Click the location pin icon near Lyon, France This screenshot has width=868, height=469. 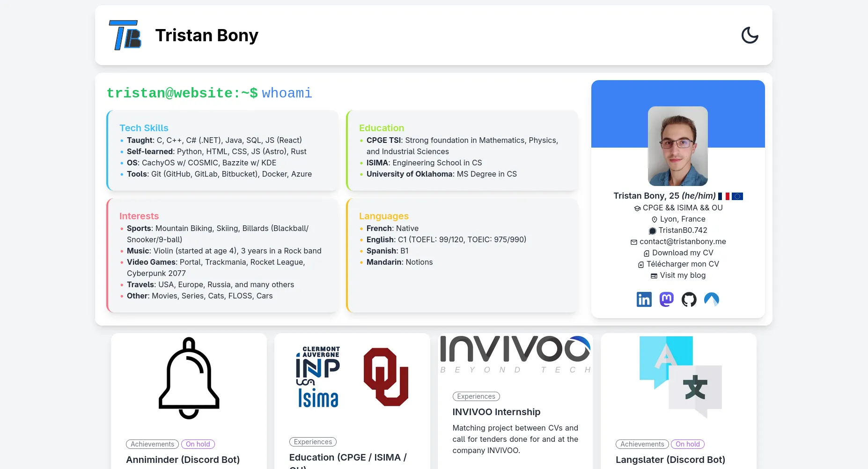[654, 219]
